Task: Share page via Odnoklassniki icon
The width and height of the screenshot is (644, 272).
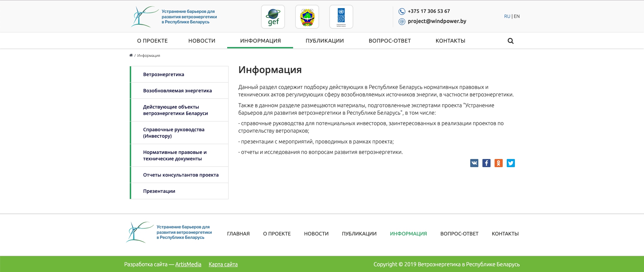Action: (498, 163)
